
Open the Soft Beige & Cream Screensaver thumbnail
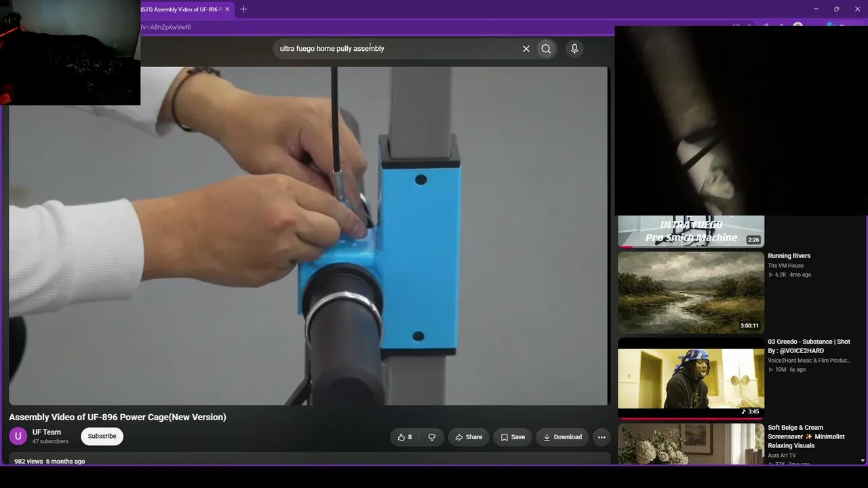tap(691, 444)
